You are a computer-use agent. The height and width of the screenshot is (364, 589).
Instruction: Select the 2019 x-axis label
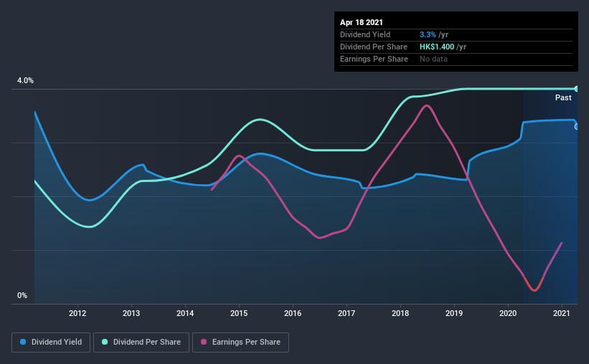pos(454,313)
